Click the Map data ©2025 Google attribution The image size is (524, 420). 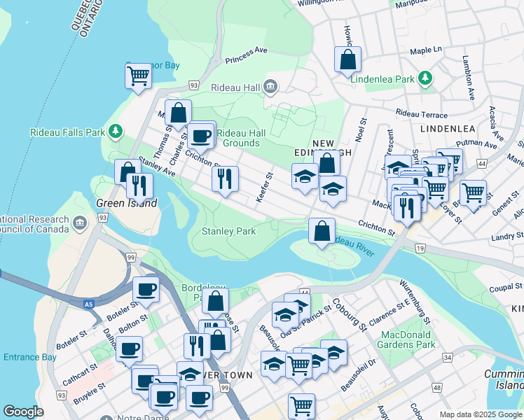pyautogui.click(x=481, y=415)
